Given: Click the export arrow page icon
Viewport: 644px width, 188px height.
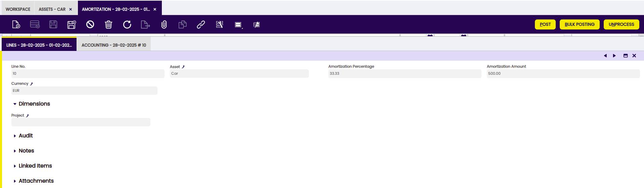Looking at the screenshot, I should (145, 24).
